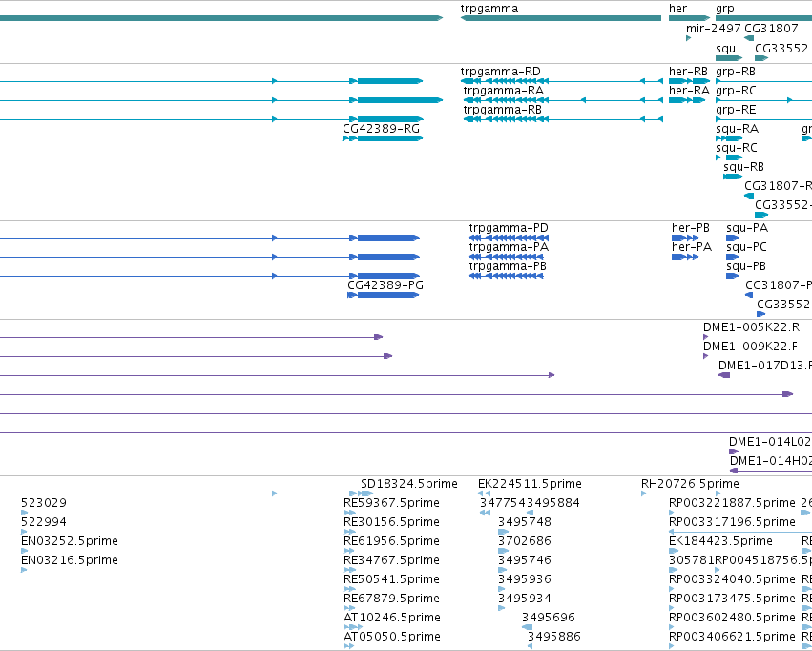Select the squ gene label
The height and width of the screenshot is (651, 812).
click(725, 48)
